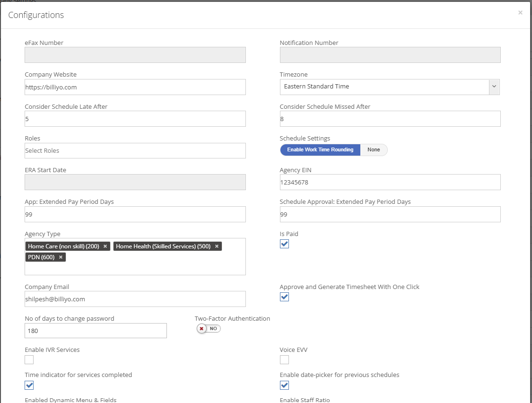This screenshot has height=403, width=532.
Task: Enable IVR Services checkbox
Action: pos(29,360)
